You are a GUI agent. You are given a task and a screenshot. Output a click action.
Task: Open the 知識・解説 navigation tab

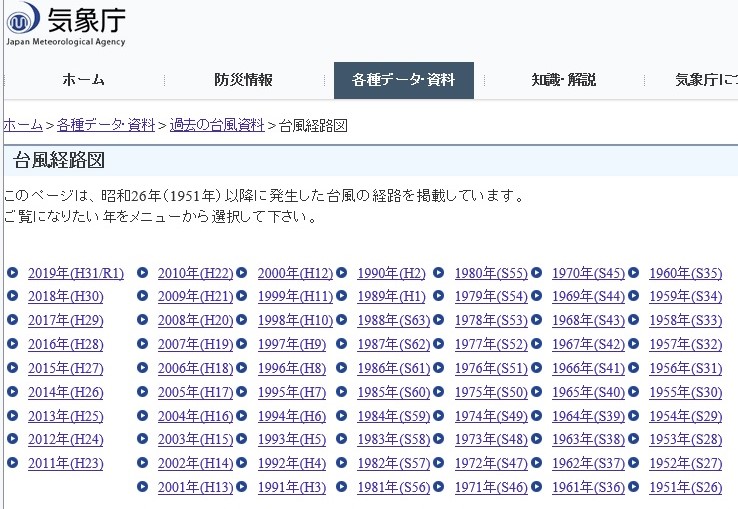click(564, 80)
